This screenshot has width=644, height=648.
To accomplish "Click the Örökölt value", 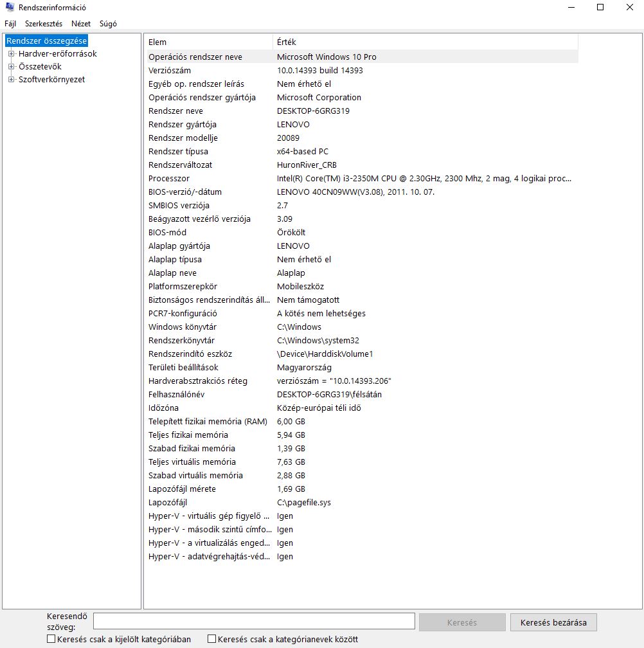I will coord(291,232).
